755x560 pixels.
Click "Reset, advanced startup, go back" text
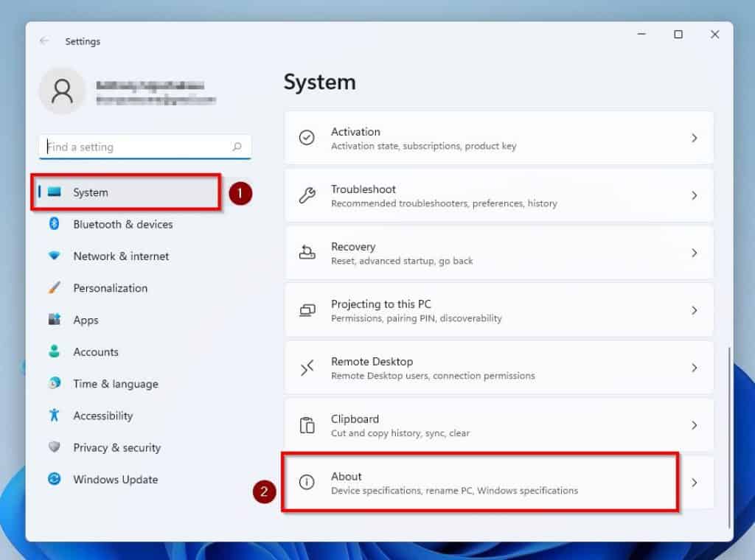click(x=402, y=261)
